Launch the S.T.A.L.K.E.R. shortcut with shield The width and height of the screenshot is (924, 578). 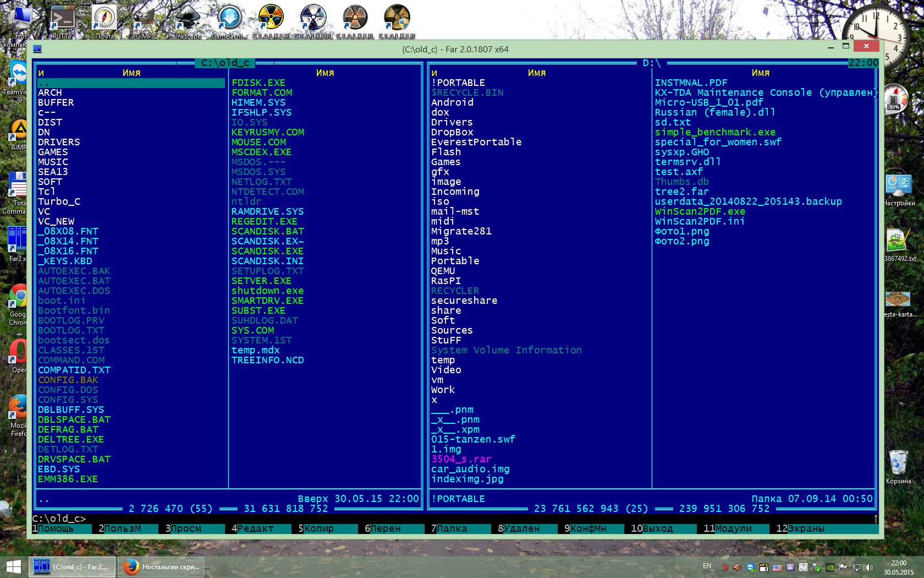397,22
